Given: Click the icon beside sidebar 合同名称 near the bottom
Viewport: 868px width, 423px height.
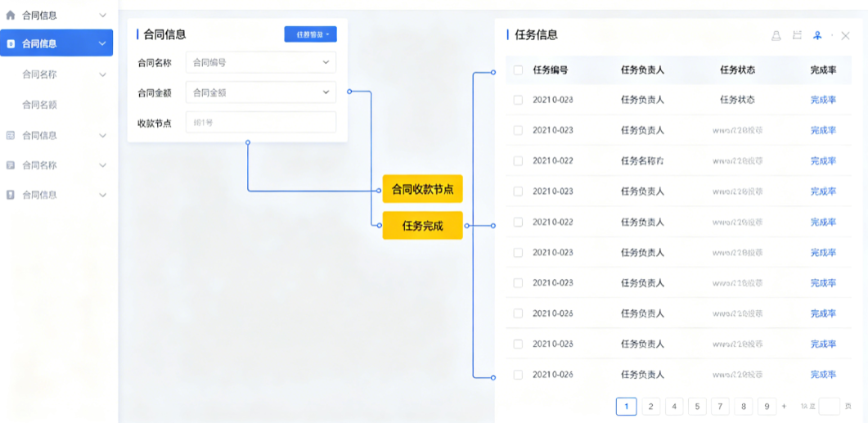Looking at the screenshot, I should point(11,165).
